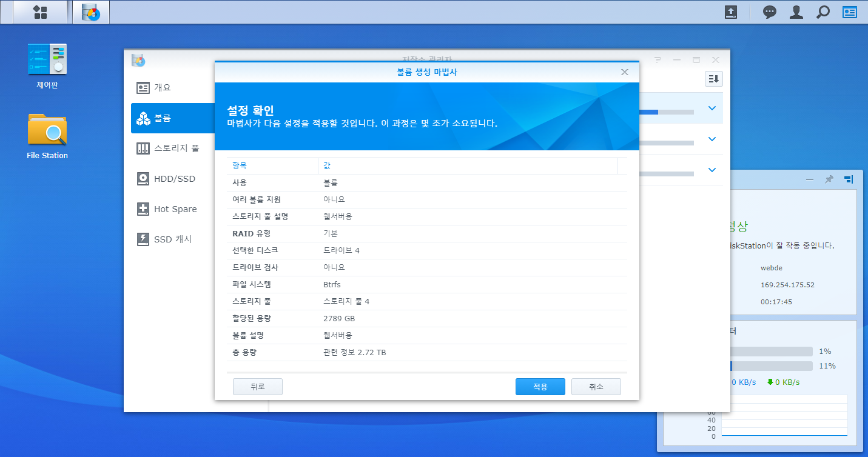Click the 뒤로 button
Image resolution: width=868 pixels, height=457 pixels.
click(258, 387)
